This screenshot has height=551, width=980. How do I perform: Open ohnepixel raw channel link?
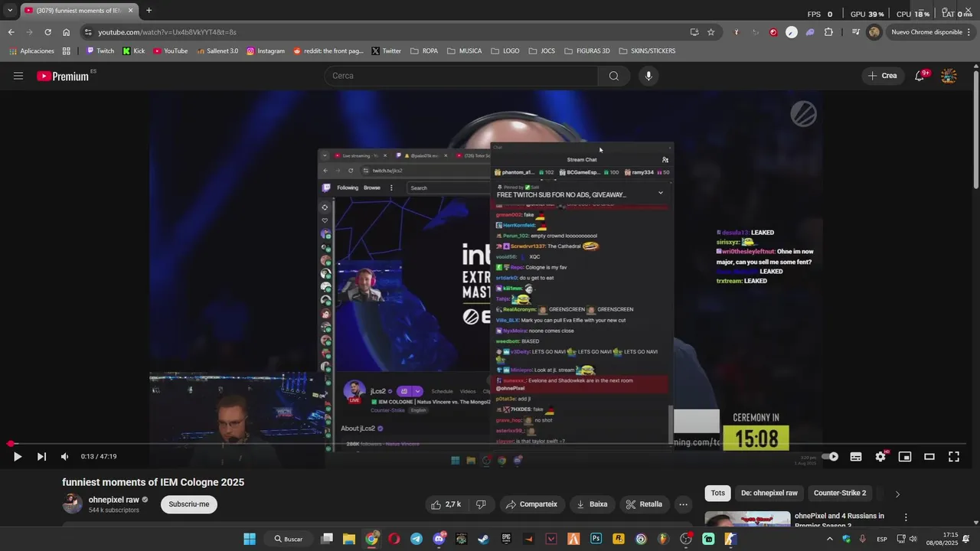114,500
